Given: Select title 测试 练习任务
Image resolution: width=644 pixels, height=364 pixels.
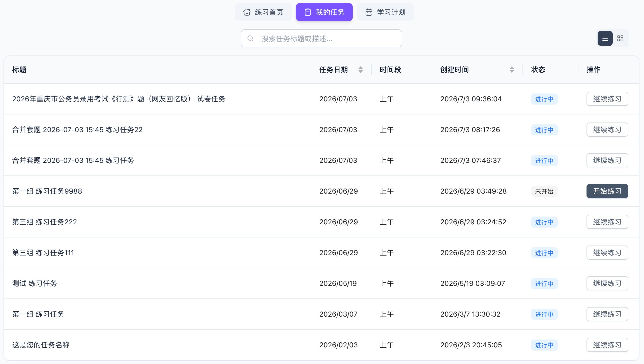Looking at the screenshot, I should [x=35, y=283].
